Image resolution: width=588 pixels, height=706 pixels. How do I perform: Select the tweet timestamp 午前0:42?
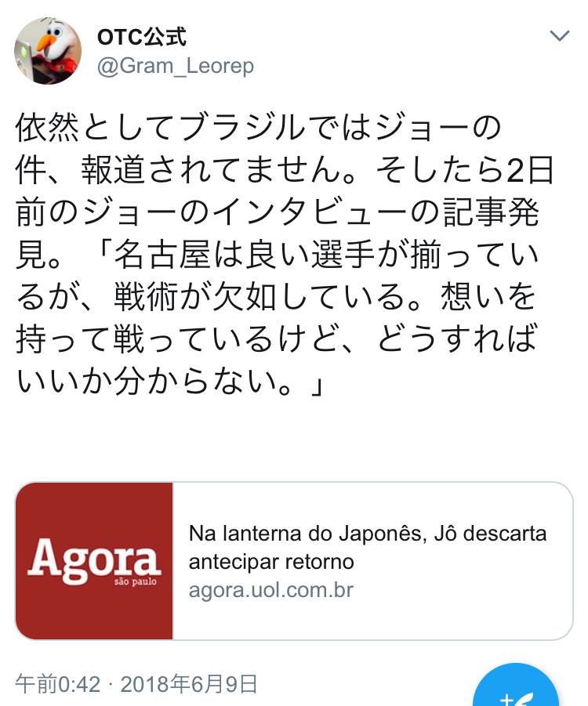(58, 684)
